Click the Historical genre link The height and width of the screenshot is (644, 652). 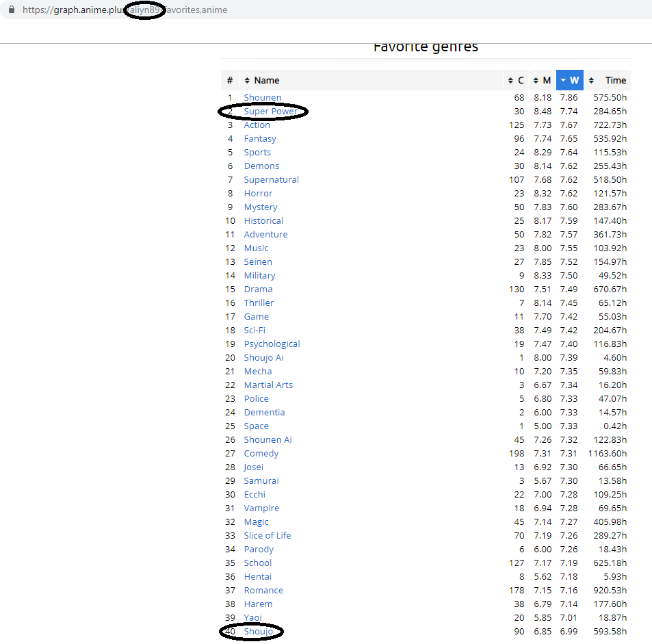pos(263,221)
